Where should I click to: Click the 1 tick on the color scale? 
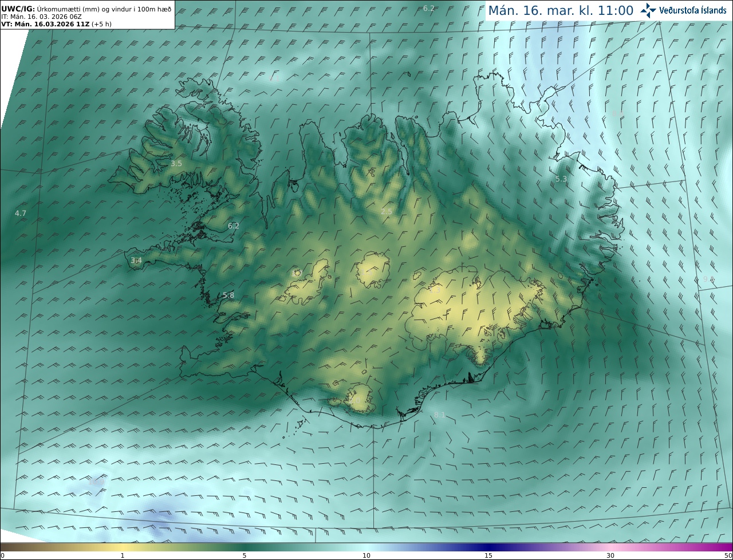123,555
